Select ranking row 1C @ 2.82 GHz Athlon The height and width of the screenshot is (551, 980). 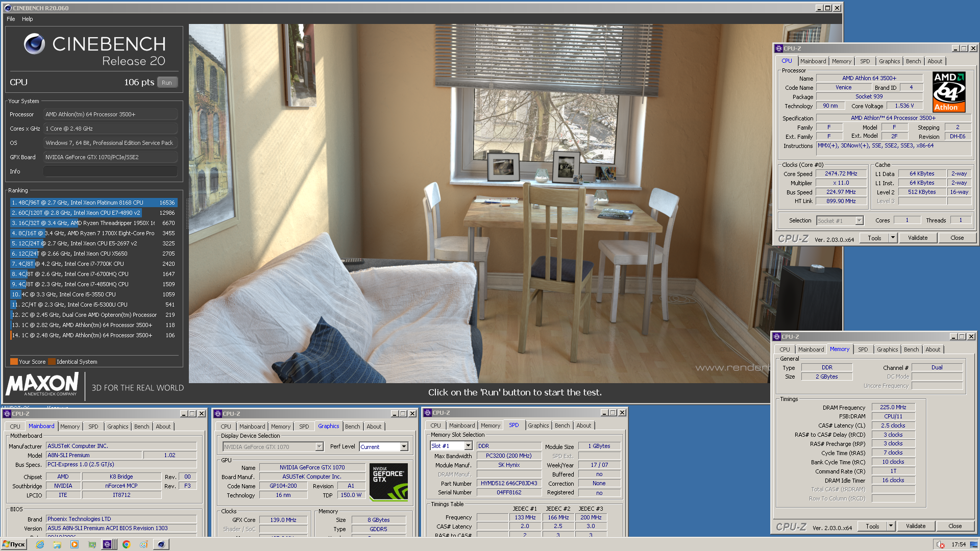(93, 325)
